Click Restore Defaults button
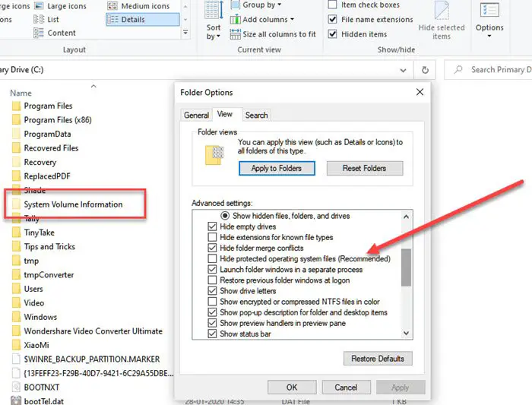 (378, 359)
